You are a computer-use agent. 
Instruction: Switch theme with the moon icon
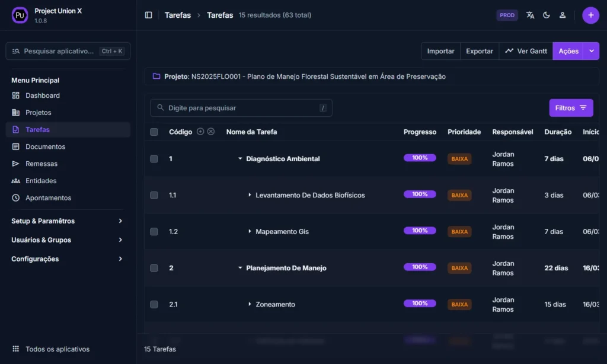tap(546, 15)
